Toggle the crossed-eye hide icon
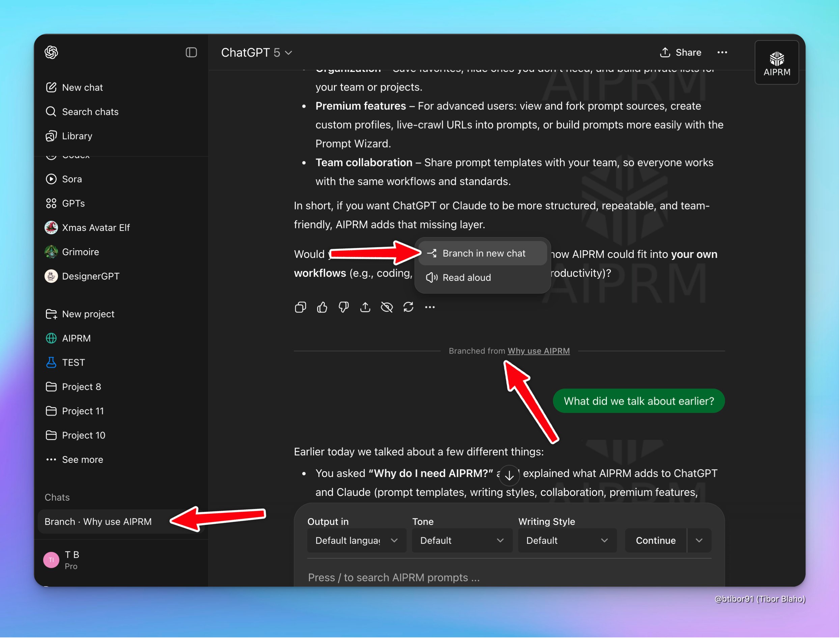The width and height of the screenshot is (840, 638). (x=387, y=307)
